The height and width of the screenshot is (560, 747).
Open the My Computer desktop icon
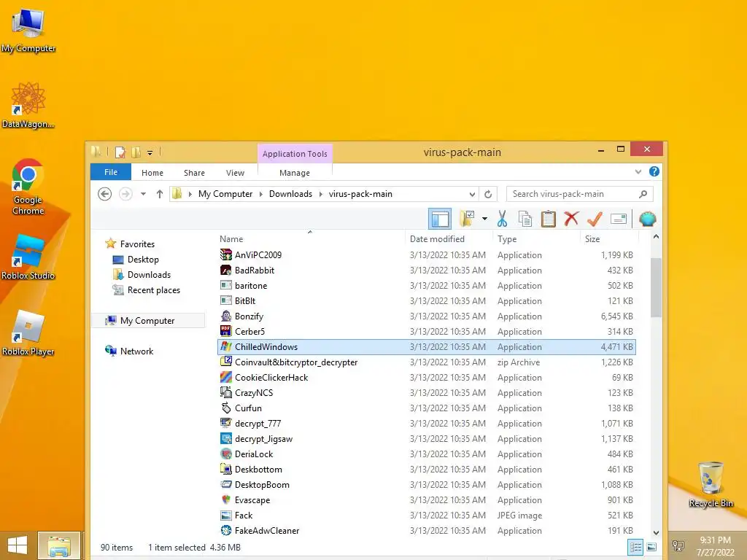[28, 29]
